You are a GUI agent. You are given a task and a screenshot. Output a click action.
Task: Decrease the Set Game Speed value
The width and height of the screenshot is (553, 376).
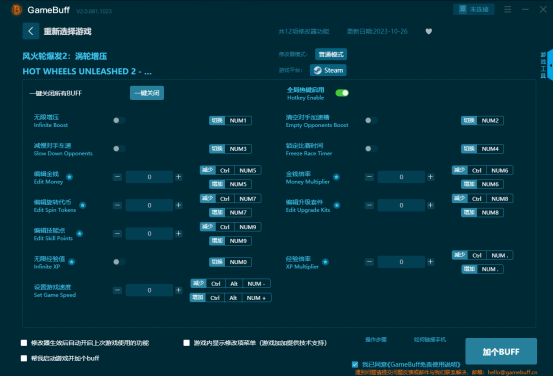[x=117, y=290]
